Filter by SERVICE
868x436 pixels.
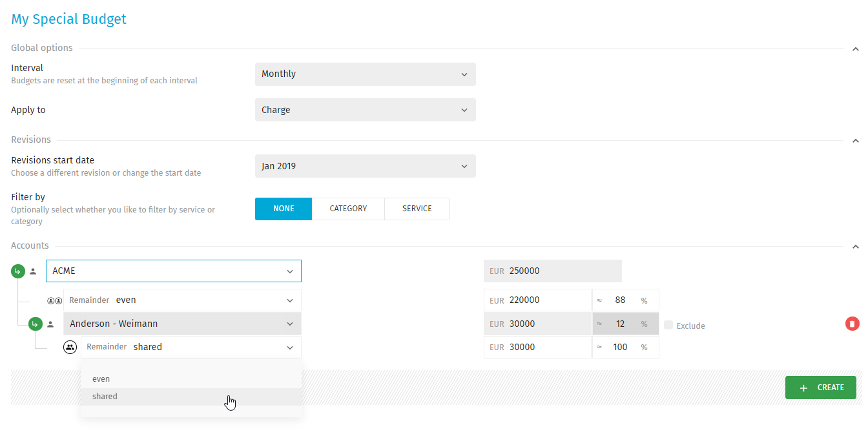(417, 209)
